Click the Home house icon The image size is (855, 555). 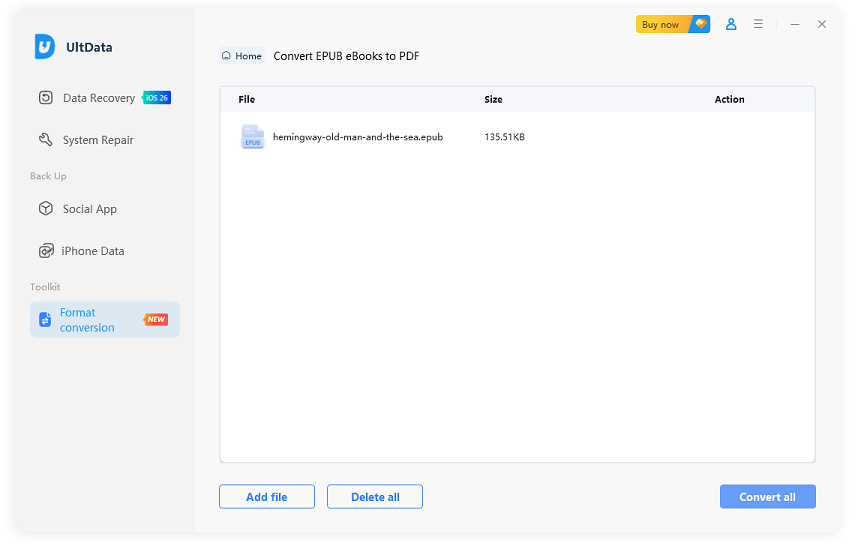226,56
